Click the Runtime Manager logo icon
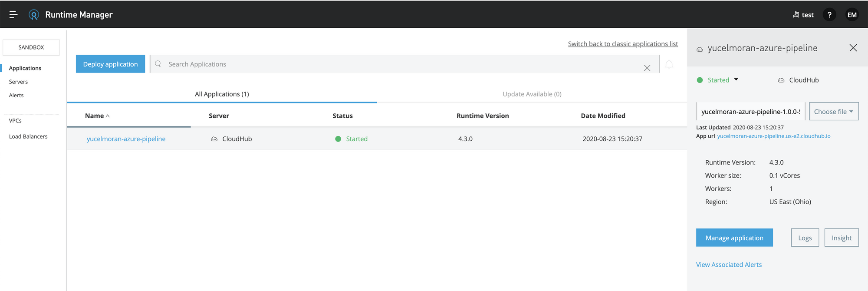This screenshot has width=868, height=291. [34, 15]
